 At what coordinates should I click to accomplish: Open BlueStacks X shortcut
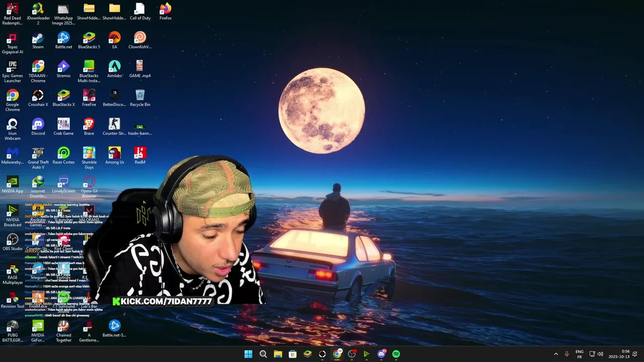[63, 98]
